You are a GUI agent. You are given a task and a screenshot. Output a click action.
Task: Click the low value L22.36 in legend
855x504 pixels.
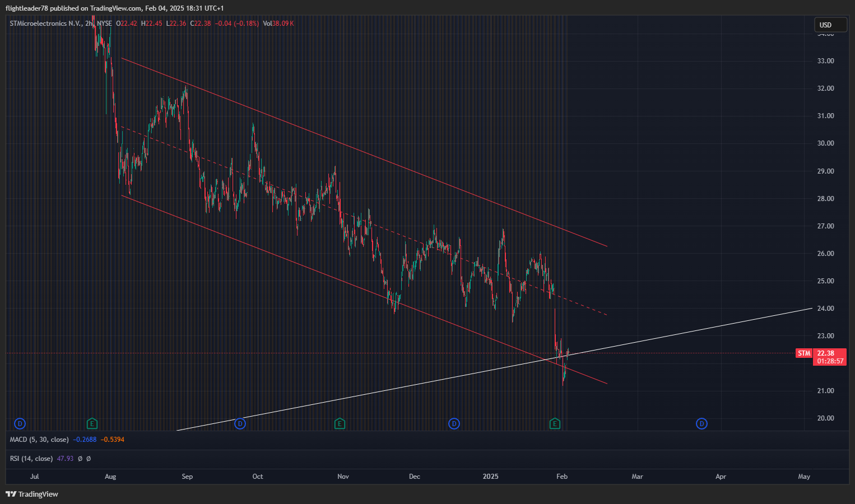click(176, 24)
